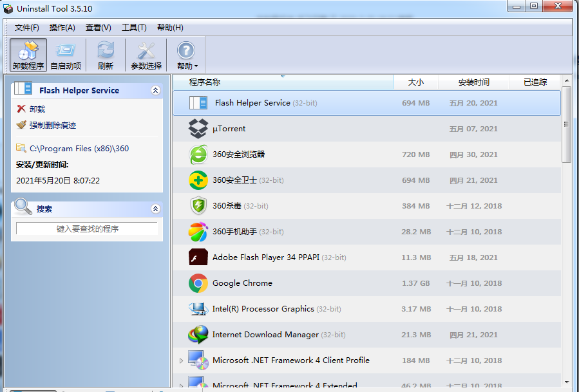Click the red X uninstall icon

tap(21, 109)
